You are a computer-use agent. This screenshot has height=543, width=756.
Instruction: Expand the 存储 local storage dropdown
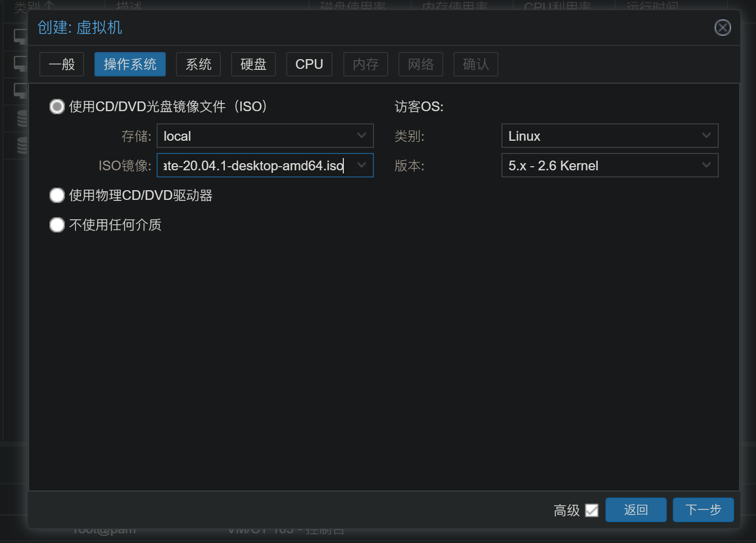click(x=362, y=136)
